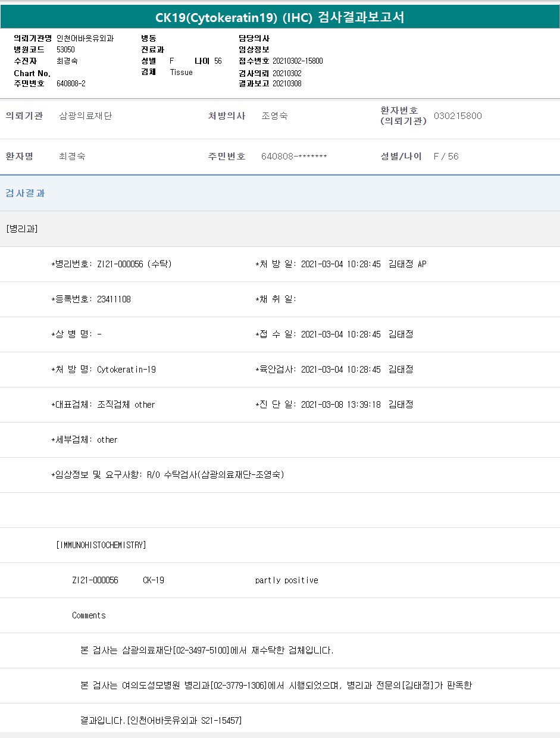Click the Comments label
The width and height of the screenshot is (560, 738).
89,615
